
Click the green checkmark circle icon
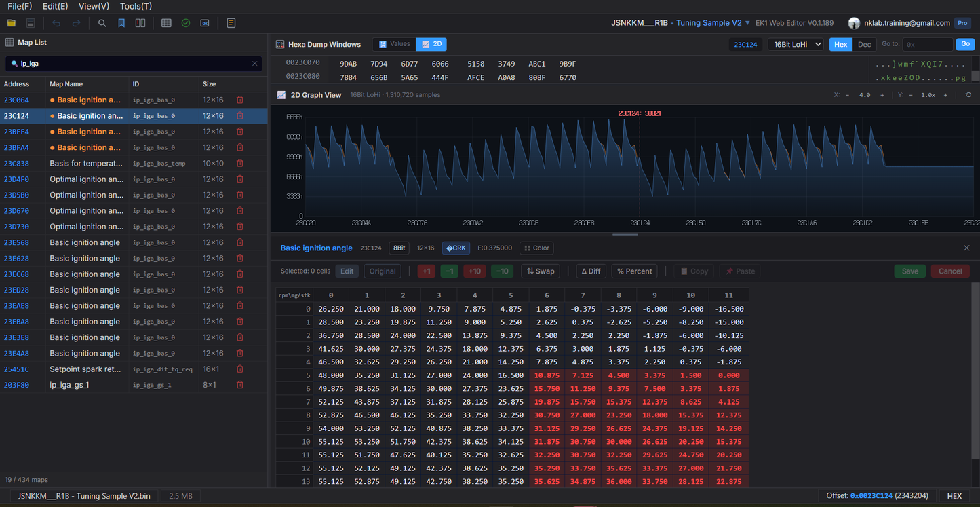coord(186,23)
